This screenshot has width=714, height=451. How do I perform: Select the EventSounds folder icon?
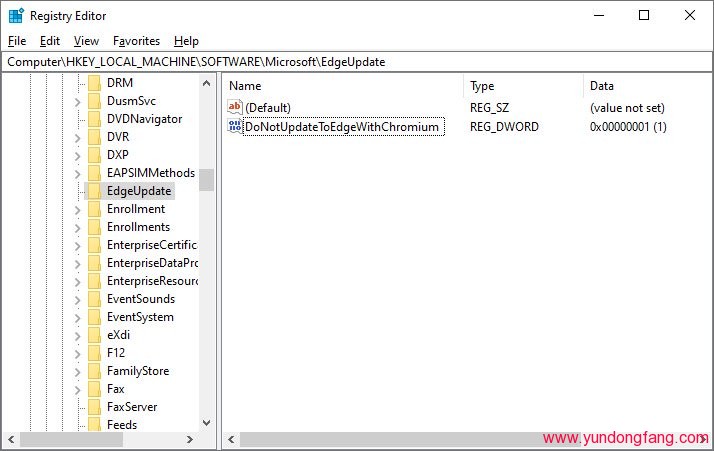pyautogui.click(x=94, y=299)
